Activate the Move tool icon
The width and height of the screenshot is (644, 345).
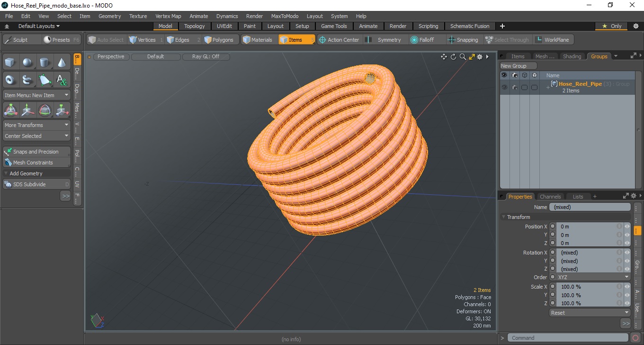[28, 110]
